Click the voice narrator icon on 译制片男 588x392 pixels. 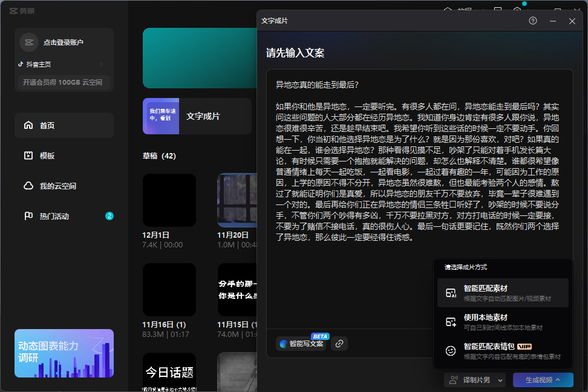point(453,379)
